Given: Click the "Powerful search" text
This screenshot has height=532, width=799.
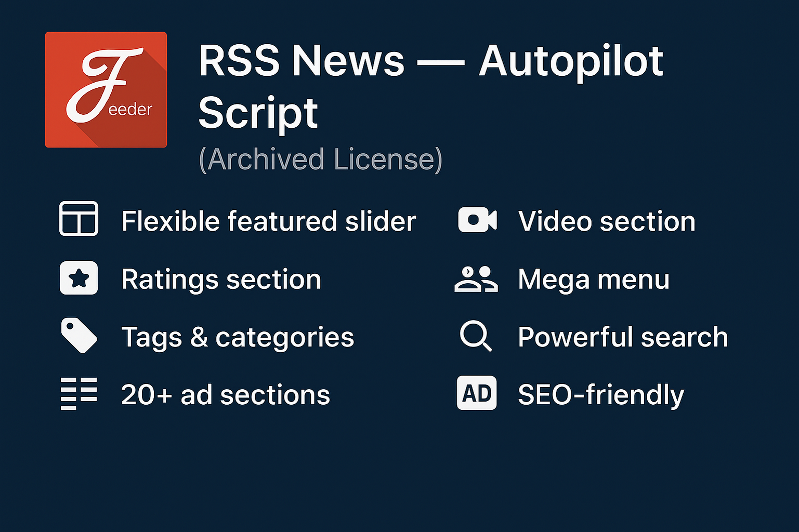Looking at the screenshot, I should pyautogui.click(x=623, y=337).
